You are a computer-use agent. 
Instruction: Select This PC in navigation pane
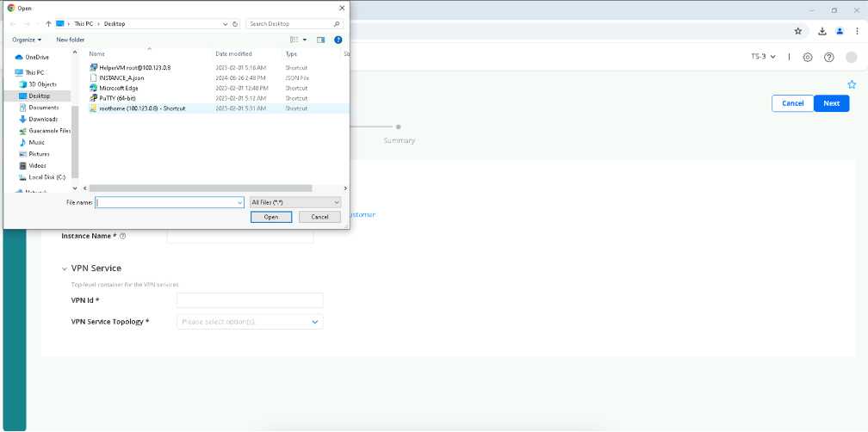click(x=34, y=72)
